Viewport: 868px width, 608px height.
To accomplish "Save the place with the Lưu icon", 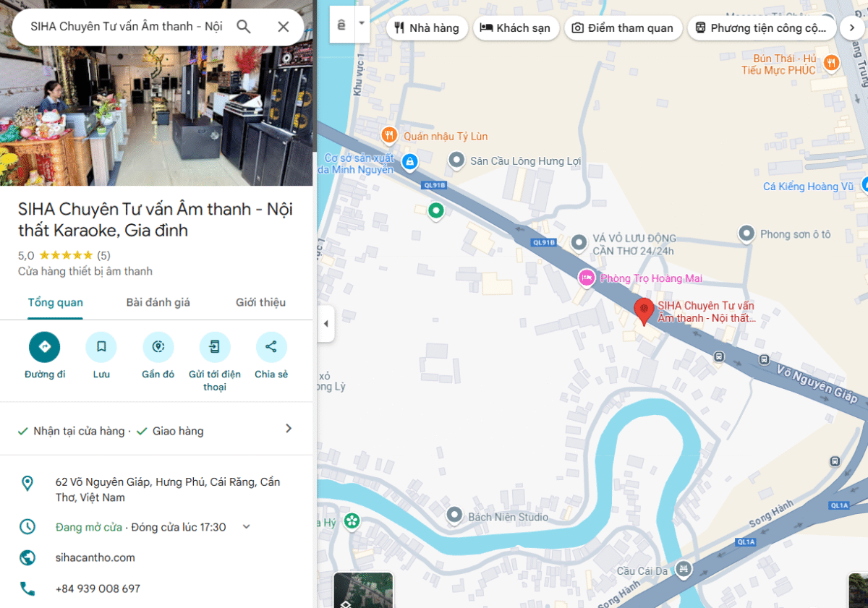I will coord(101,347).
